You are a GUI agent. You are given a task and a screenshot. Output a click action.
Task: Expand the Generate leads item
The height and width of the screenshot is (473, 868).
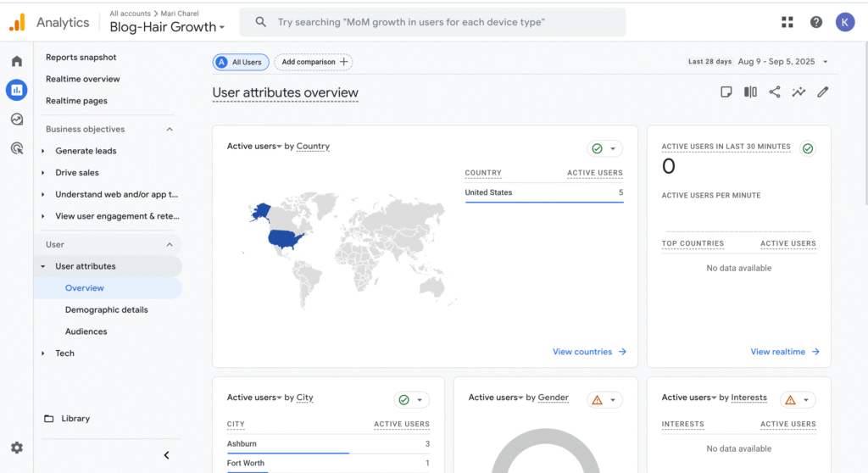pos(42,151)
